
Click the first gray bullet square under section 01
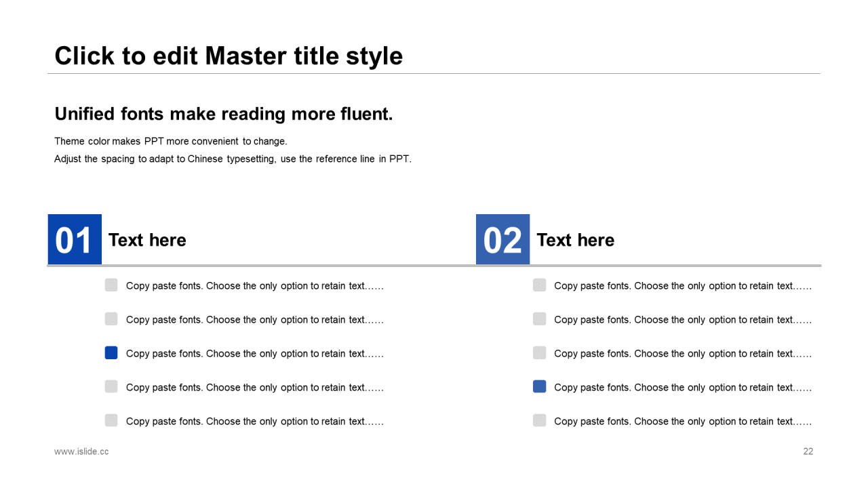tap(111, 285)
